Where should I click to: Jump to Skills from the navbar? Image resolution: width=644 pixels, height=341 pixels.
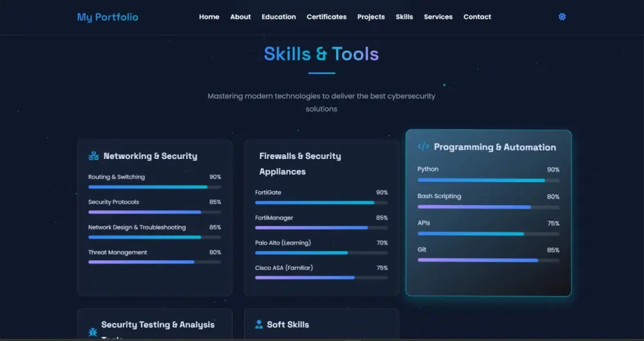(x=404, y=17)
